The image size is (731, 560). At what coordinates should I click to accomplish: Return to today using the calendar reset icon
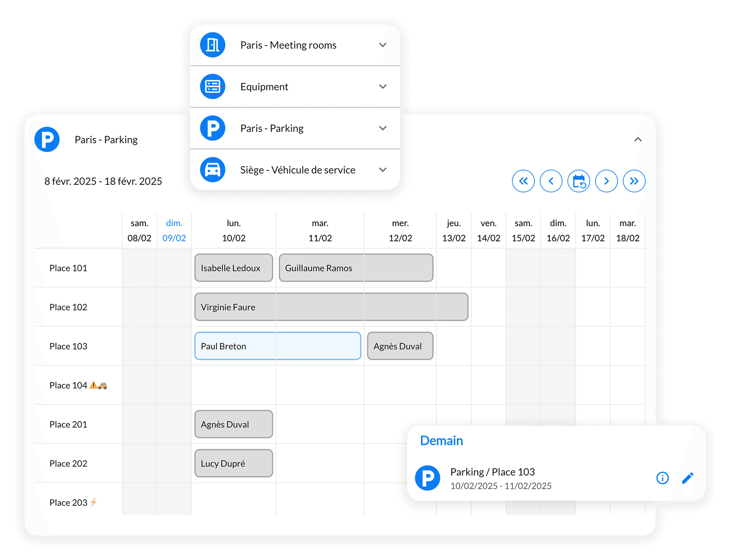[579, 181]
